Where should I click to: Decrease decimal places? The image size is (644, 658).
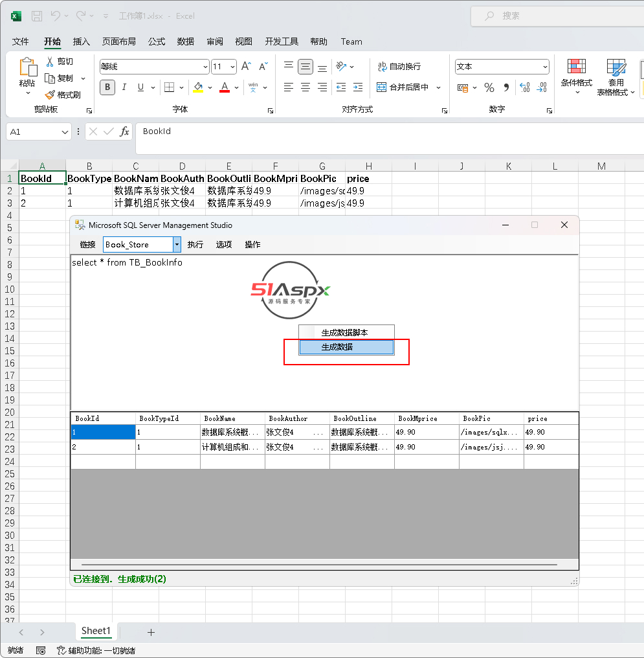(x=542, y=87)
